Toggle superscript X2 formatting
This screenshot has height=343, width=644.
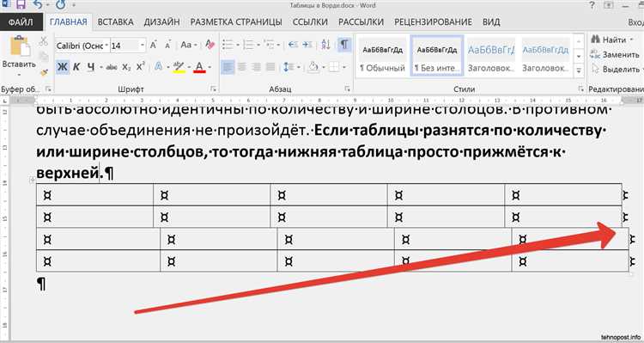[141, 66]
